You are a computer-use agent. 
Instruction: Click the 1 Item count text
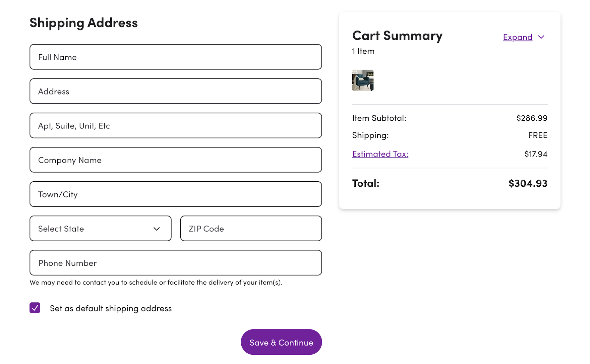click(363, 51)
